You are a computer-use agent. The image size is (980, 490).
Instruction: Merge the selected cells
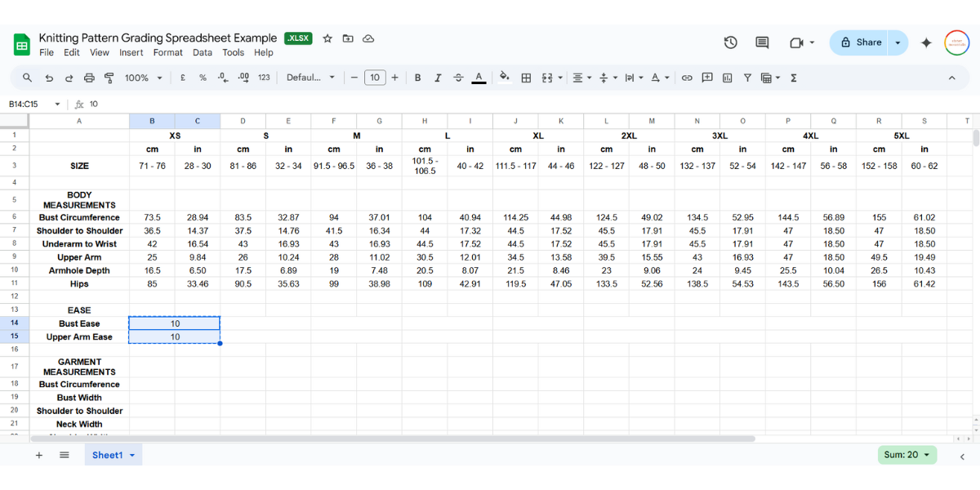[x=547, y=78]
